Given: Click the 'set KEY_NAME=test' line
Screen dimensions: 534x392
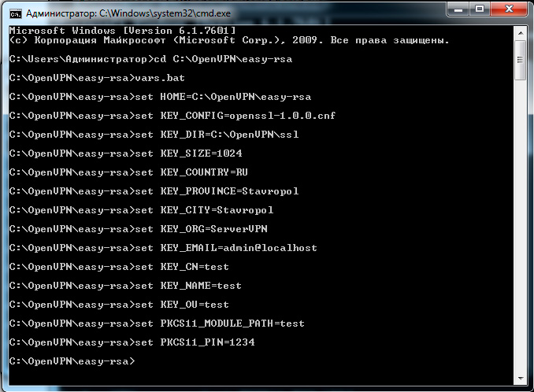Looking at the screenshot, I should point(125,286).
